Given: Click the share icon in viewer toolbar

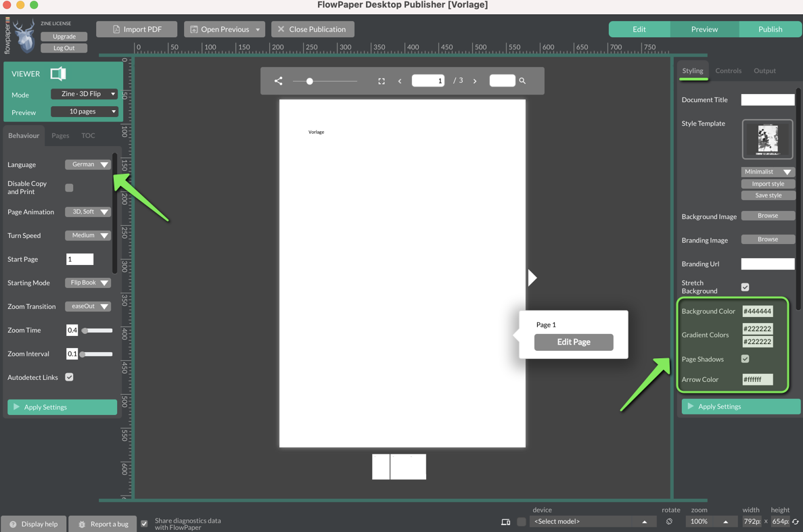Looking at the screenshot, I should (x=278, y=80).
